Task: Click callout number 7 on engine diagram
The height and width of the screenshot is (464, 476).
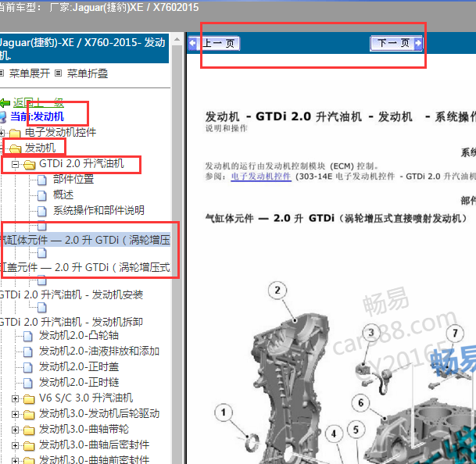Action: pos(455,334)
